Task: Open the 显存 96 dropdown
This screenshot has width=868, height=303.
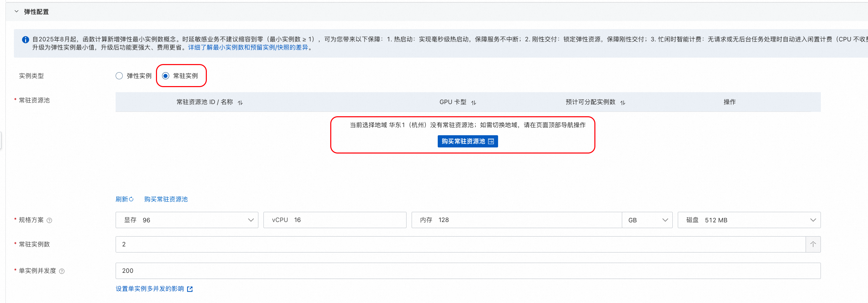Action: click(x=187, y=220)
